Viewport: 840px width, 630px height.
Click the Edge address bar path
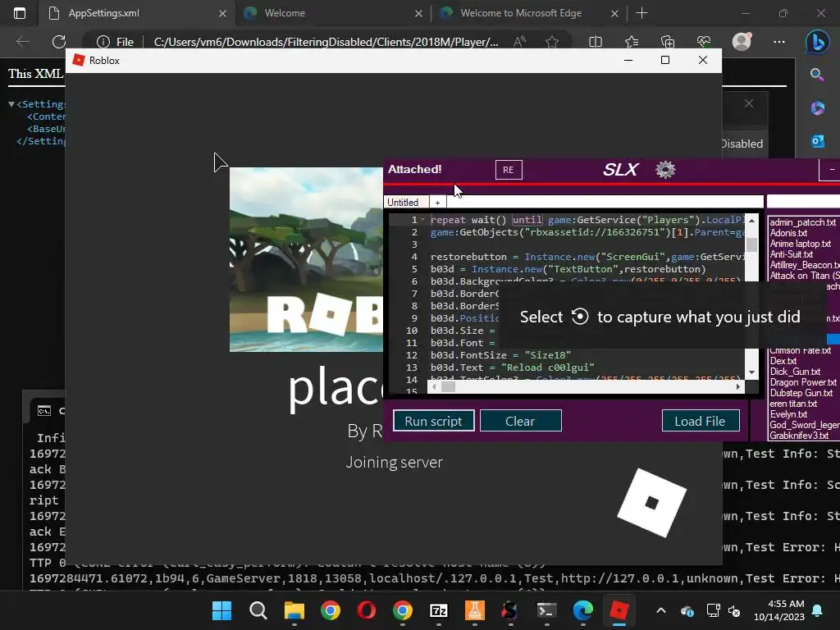click(x=326, y=42)
